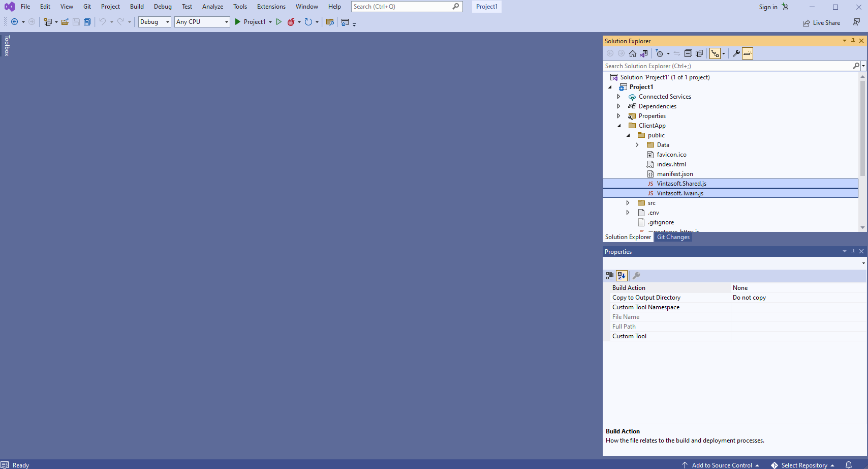Click the Collapse All icon in Solution Explorer
The height and width of the screenshot is (469, 868).
point(688,53)
